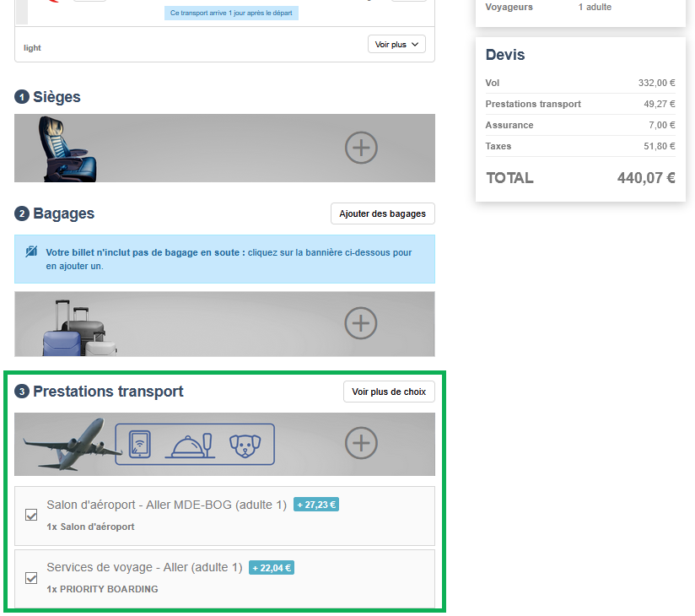Click the plus icon in the Sièges banner
The height and width of the screenshot is (616, 695).
click(361, 148)
